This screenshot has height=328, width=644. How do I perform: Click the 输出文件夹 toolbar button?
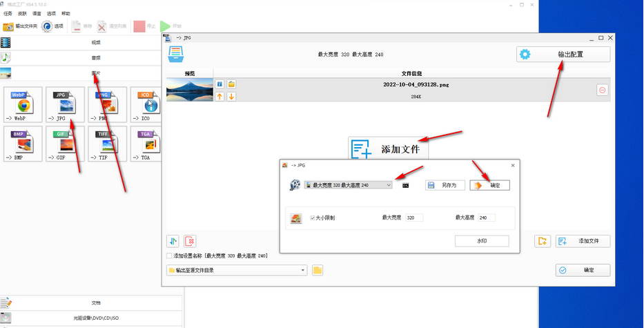point(20,26)
